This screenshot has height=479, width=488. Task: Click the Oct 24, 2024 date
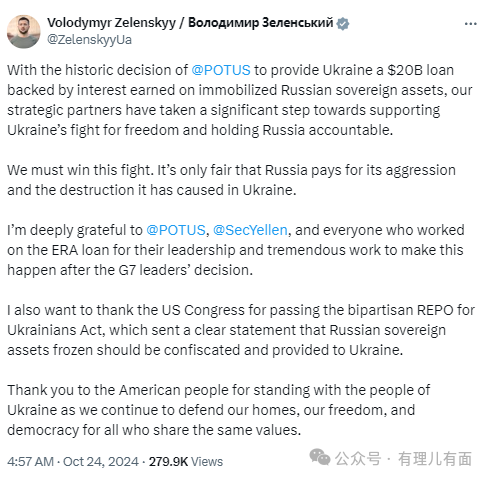tap(101, 462)
